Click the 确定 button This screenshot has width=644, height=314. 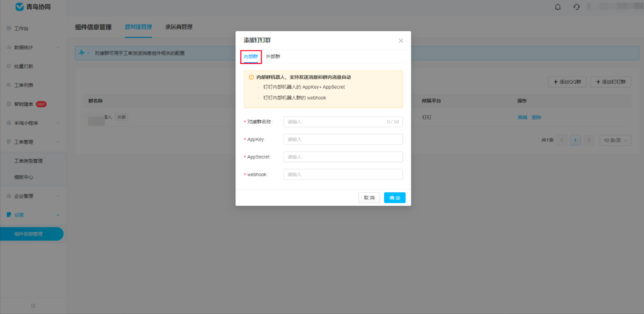(x=395, y=198)
